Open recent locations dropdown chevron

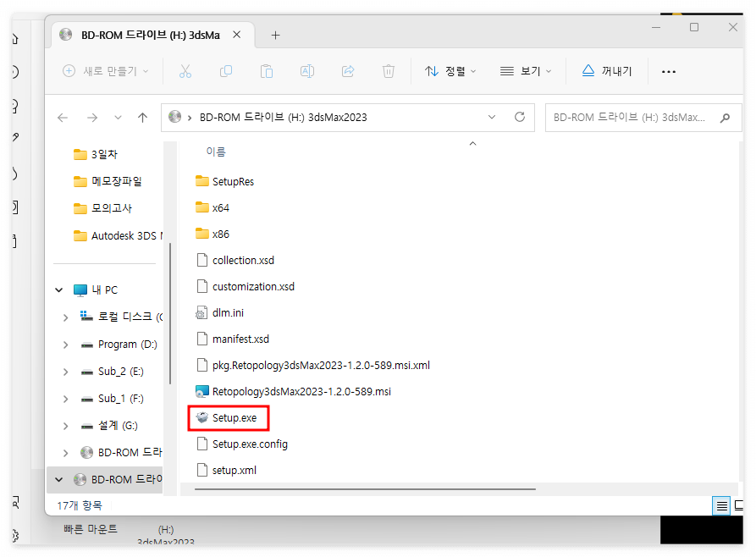coord(118,117)
